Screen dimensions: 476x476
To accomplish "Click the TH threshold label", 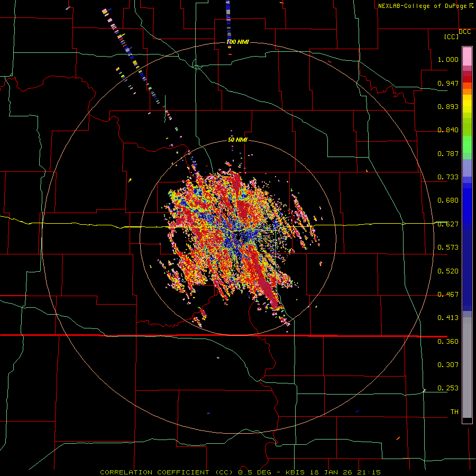I will [454, 412].
